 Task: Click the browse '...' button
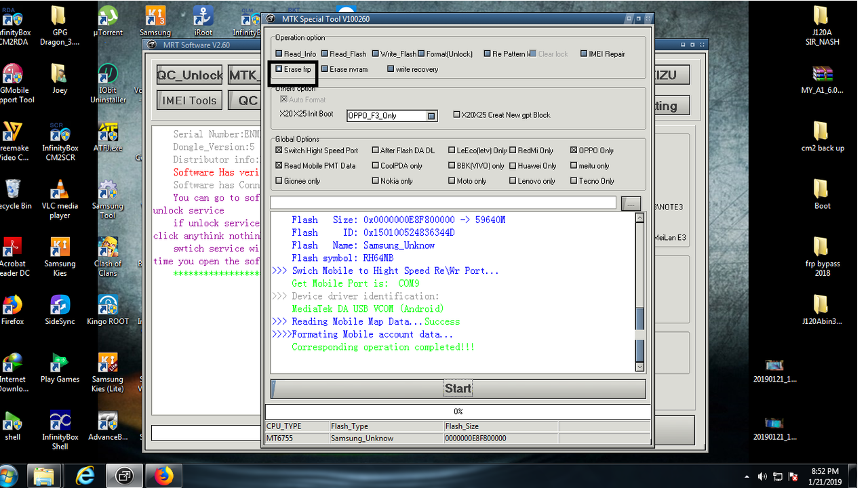click(631, 203)
